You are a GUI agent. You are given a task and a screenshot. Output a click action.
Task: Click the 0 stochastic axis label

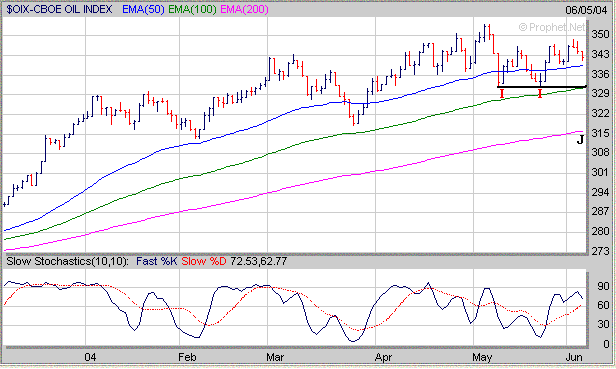coord(606,344)
